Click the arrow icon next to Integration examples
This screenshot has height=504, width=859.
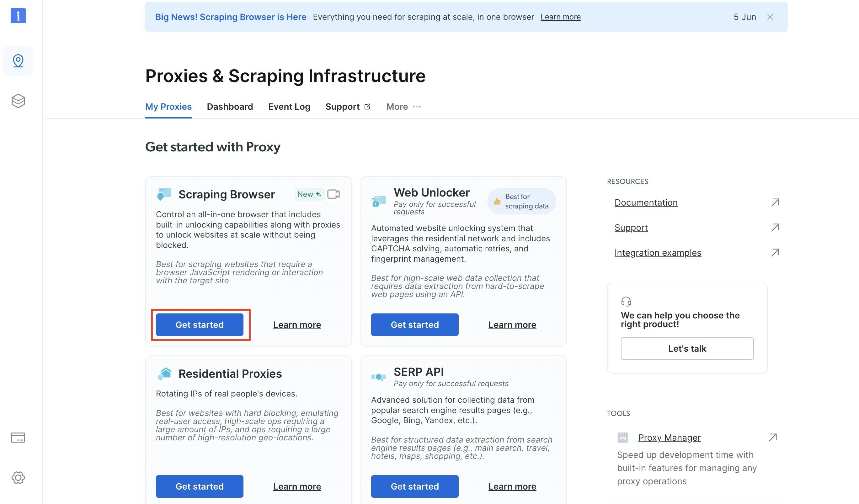[775, 253]
